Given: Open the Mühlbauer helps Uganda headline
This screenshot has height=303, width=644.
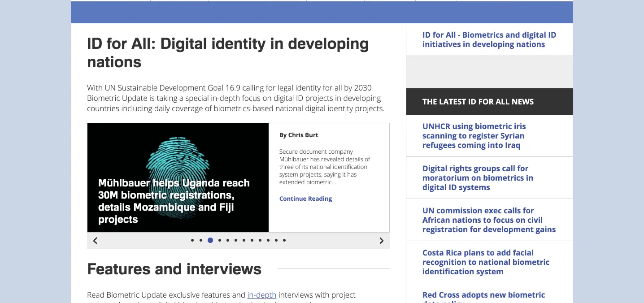Looking at the screenshot, I should pyautogui.click(x=174, y=201).
